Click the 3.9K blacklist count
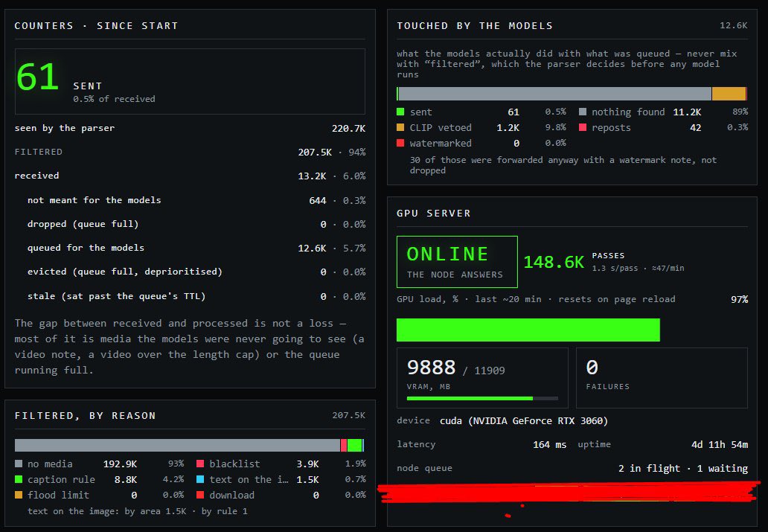 (307, 464)
